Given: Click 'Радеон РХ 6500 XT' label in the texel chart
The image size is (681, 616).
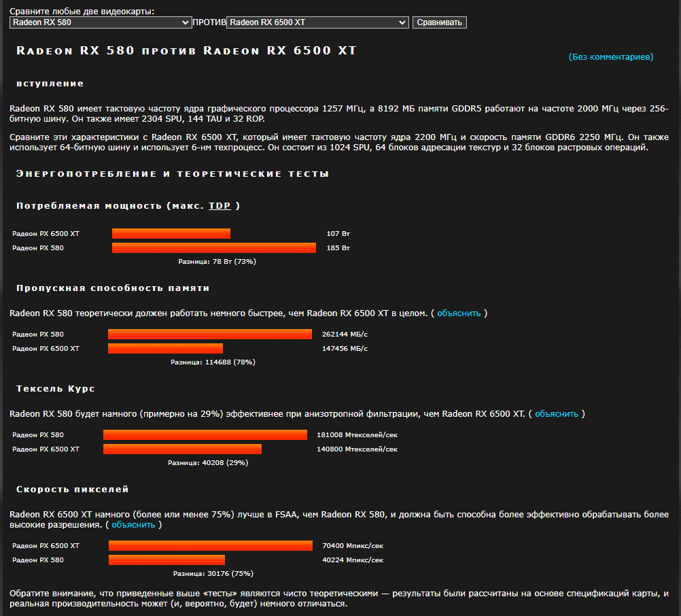Looking at the screenshot, I should click(x=46, y=449).
